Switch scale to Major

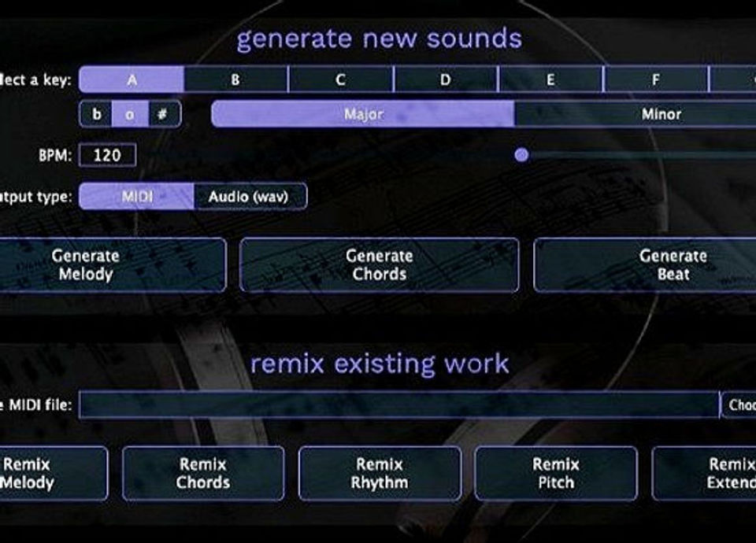(x=363, y=114)
